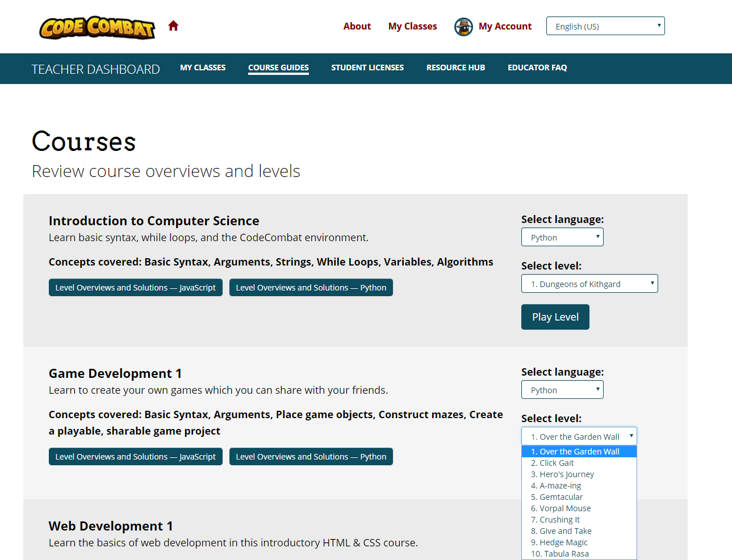Image resolution: width=732 pixels, height=560 pixels.
Task: Click the CodeCombat logo
Action: point(97,27)
